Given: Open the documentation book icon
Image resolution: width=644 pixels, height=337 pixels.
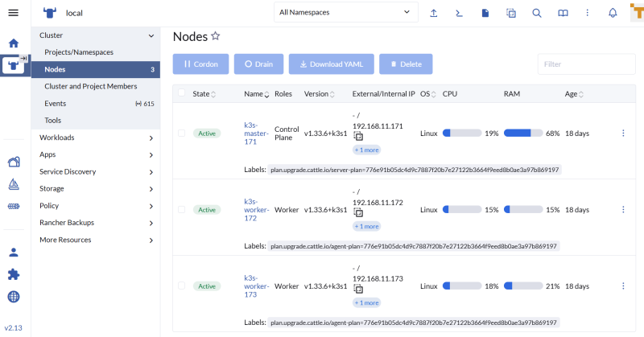Looking at the screenshot, I should (x=563, y=13).
